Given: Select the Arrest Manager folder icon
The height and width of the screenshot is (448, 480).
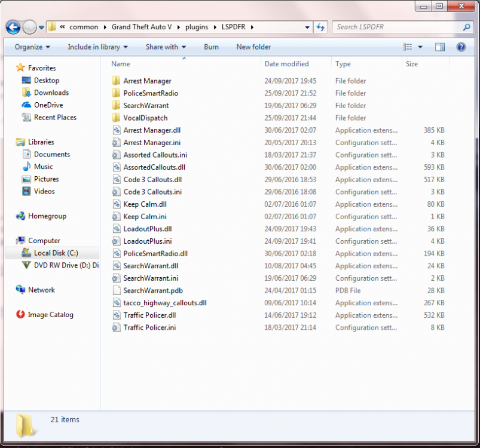Looking at the screenshot, I should (x=116, y=81).
